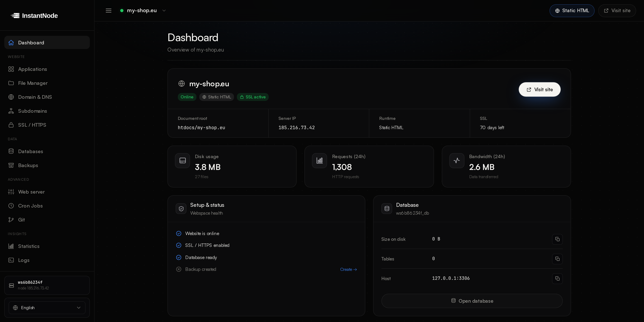View Statistics under Insights
The height and width of the screenshot is (322, 644).
[47, 246]
